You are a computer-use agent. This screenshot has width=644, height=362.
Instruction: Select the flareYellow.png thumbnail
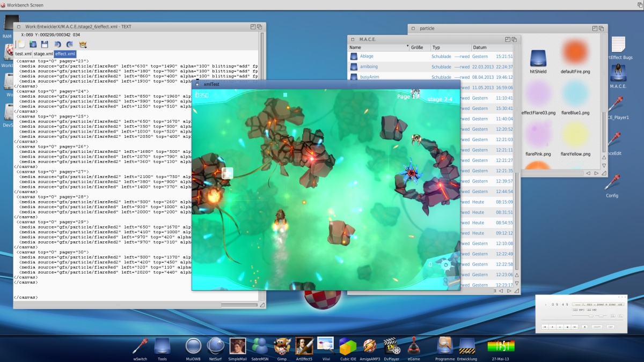point(575,135)
